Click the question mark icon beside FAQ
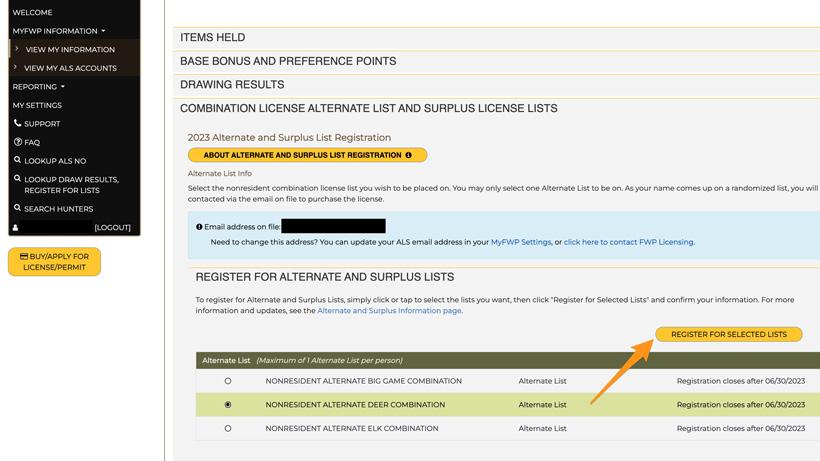The width and height of the screenshot is (820, 461). pyautogui.click(x=17, y=142)
